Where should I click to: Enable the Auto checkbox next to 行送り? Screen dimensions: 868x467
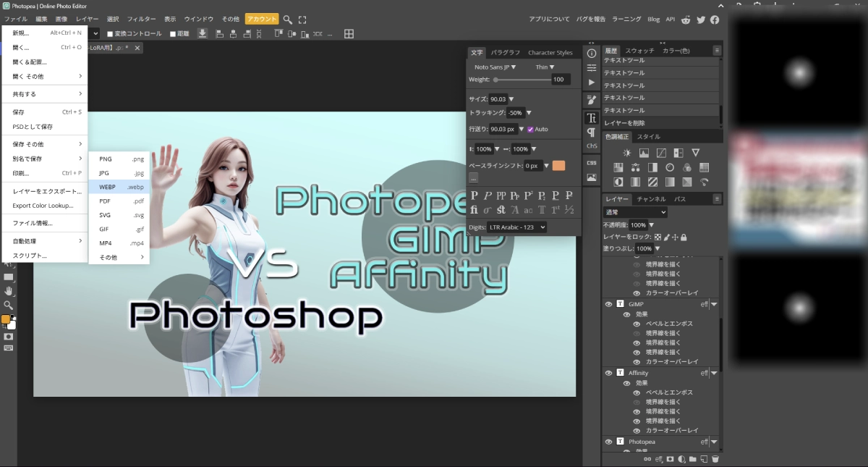click(x=530, y=129)
